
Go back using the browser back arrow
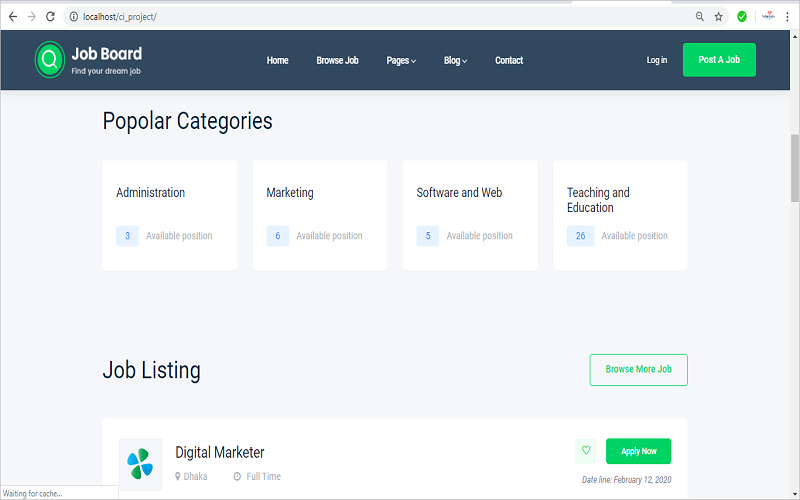(x=13, y=17)
